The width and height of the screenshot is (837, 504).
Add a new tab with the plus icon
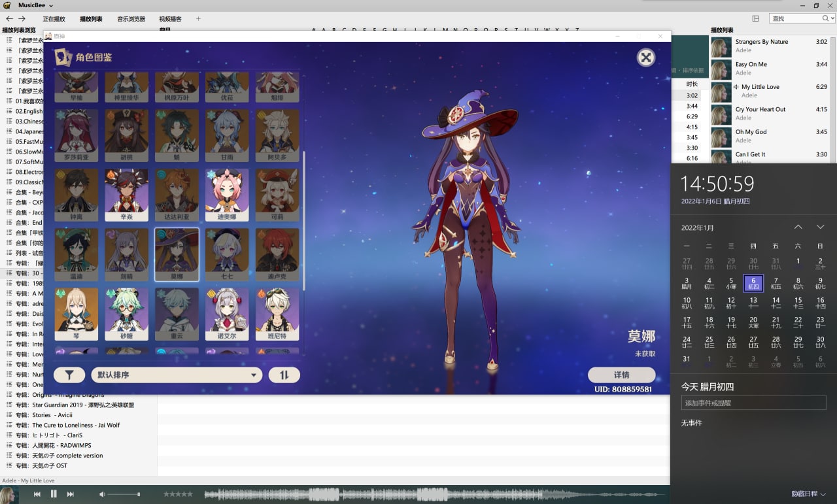click(x=198, y=19)
